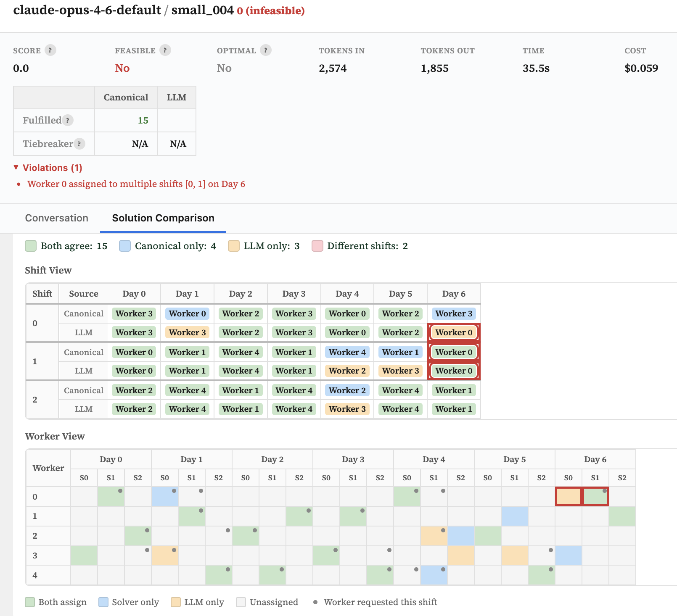Click the help icon next to SCORE
This screenshot has width=677, height=616.
[50, 50]
